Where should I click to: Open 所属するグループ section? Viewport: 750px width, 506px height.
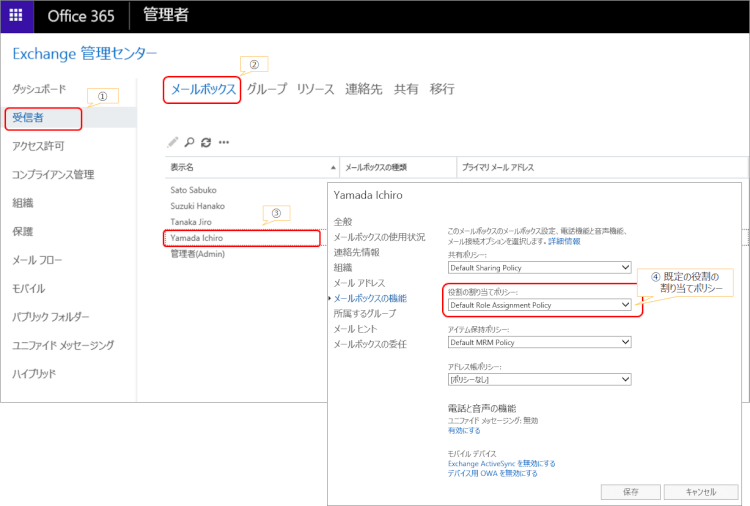click(365, 314)
